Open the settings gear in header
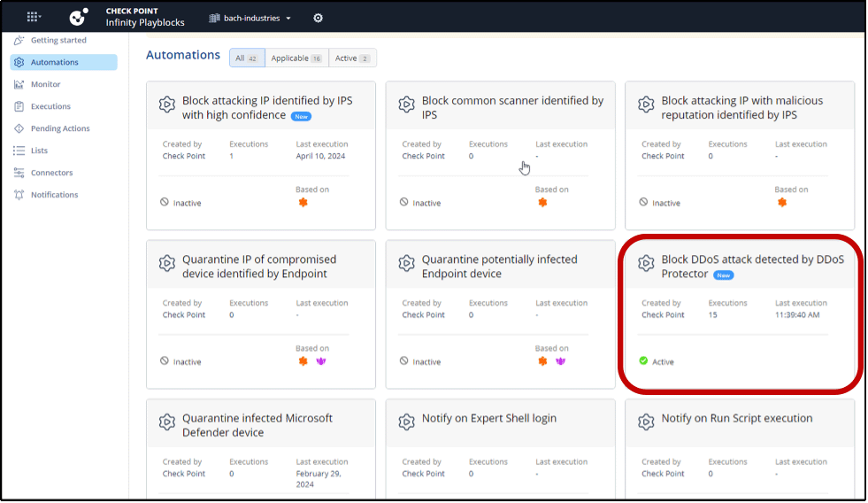The width and height of the screenshot is (868, 503). pos(319,18)
